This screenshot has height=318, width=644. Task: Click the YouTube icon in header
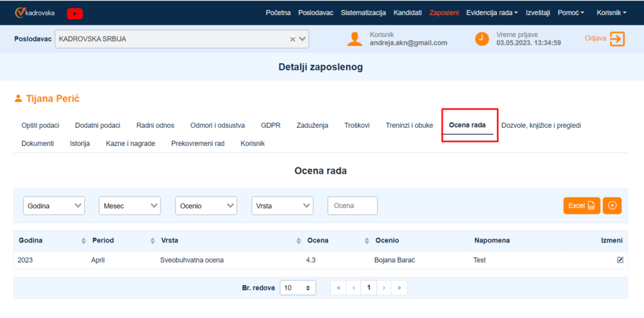point(74,13)
